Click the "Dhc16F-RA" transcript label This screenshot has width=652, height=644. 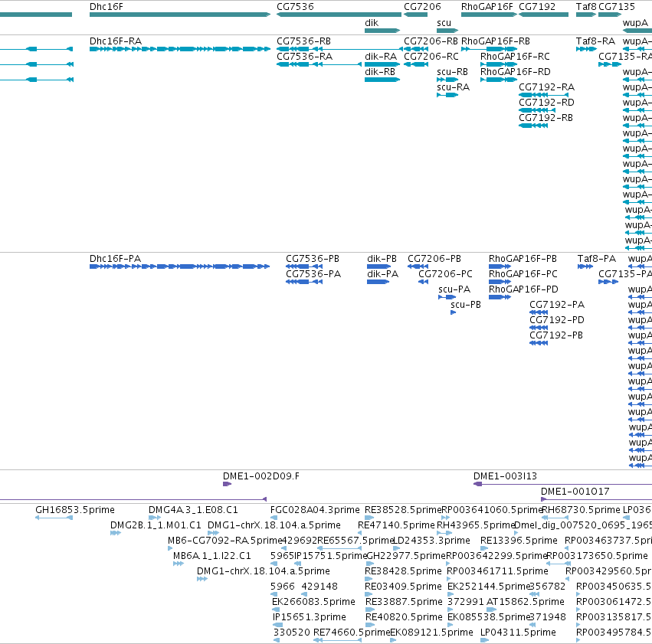[116, 41]
